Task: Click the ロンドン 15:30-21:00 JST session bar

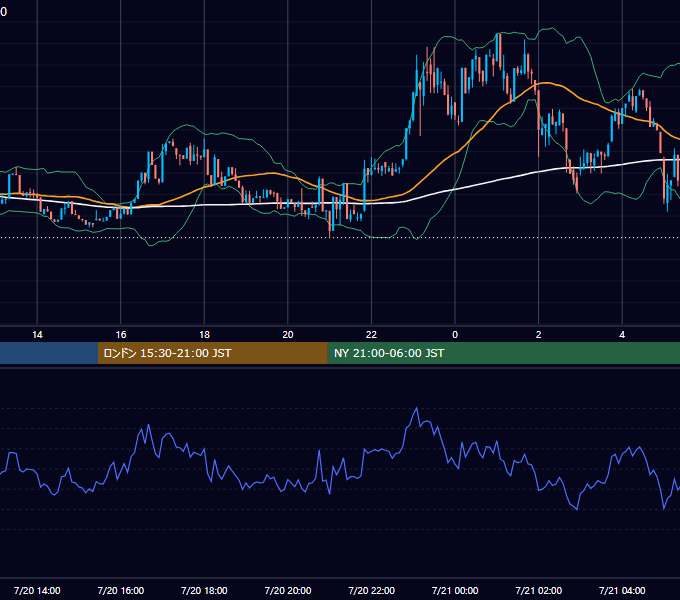Action: pos(212,353)
